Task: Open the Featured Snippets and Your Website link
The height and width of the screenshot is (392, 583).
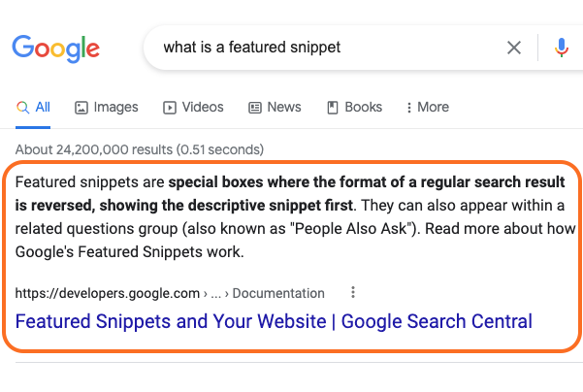Action: point(274,321)
